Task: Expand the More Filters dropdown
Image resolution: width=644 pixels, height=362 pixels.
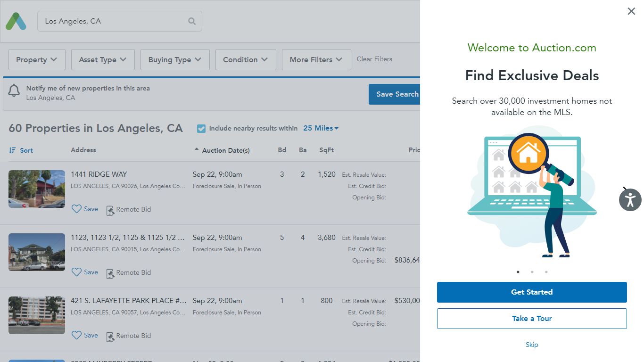Action: click(316, 60)
